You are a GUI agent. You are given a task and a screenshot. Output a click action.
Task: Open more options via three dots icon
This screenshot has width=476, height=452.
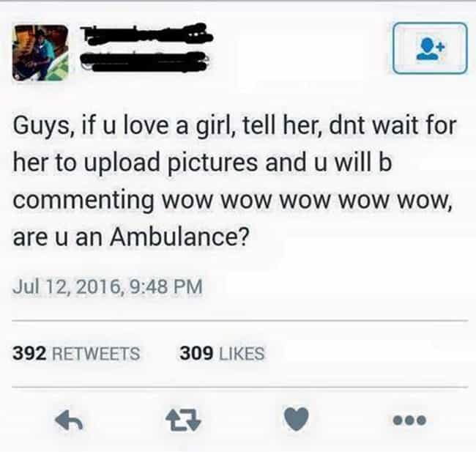pos(409,420)
